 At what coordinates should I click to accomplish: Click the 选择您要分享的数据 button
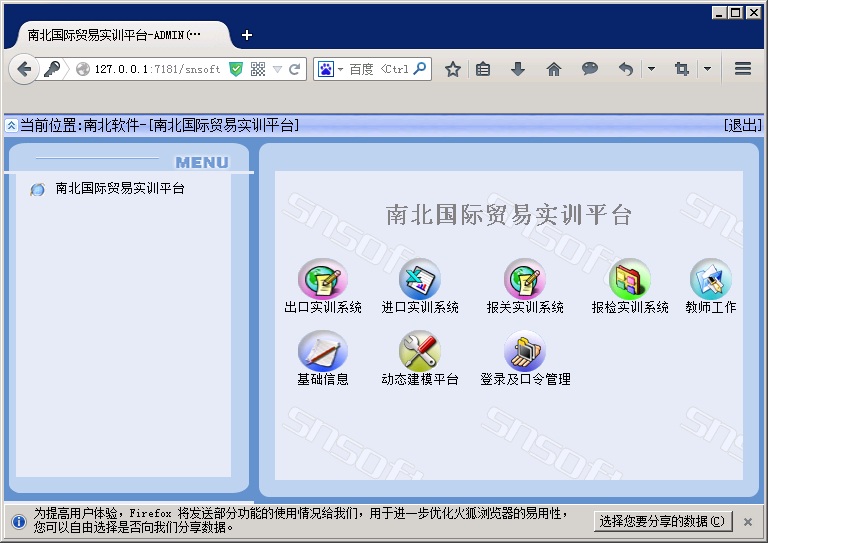coord(663,521)
